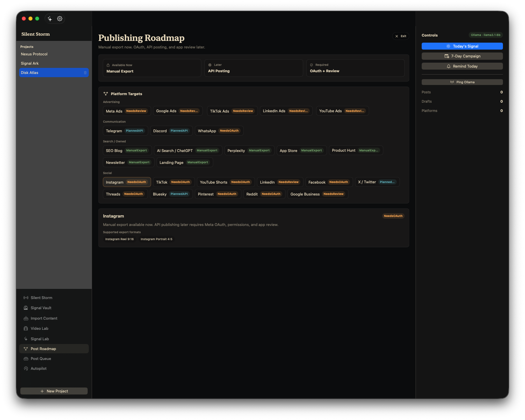525x420 pixels.
Task: Click the Instagram Reel 9:16 format tag
Action: coord(120,239)
